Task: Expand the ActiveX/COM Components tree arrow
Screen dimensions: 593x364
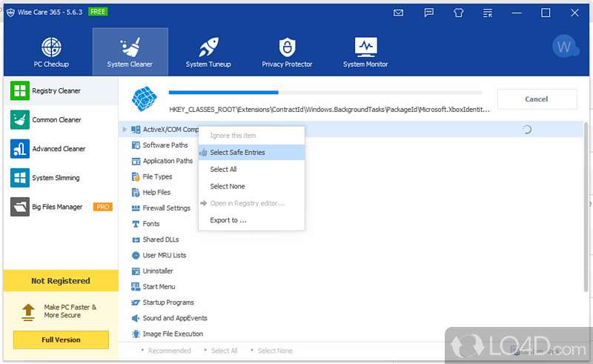Action: click(125, 130)
